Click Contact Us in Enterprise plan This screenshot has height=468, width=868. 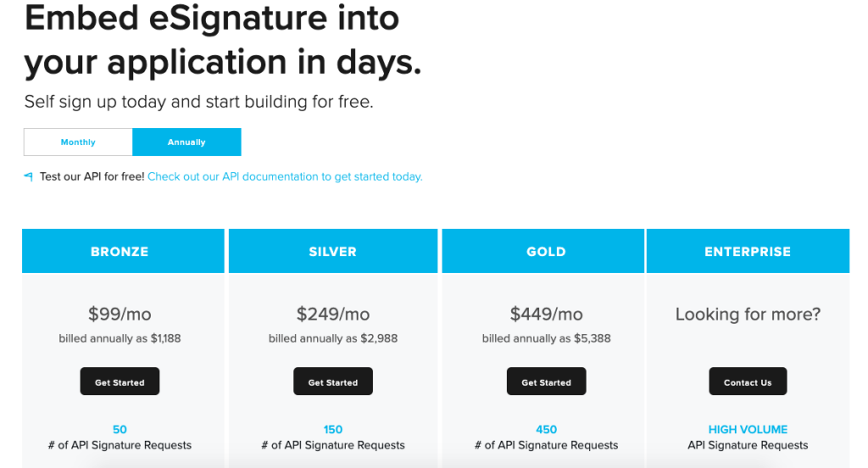[748, 382]
